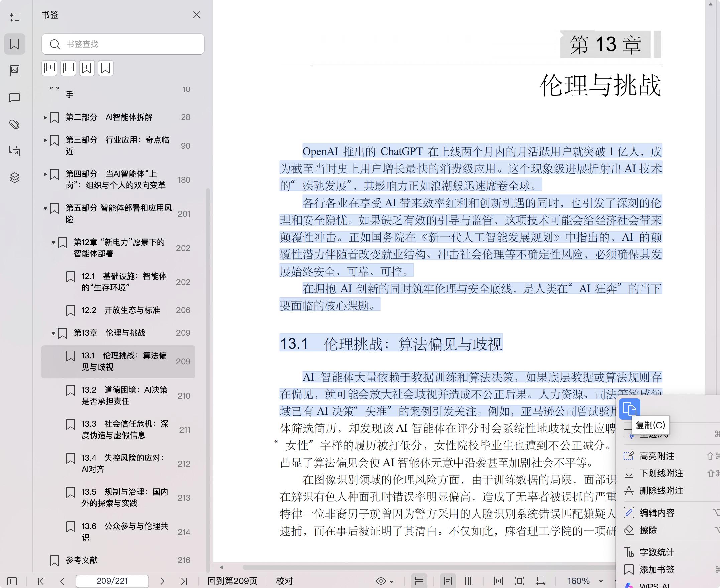This screenshot has width=720, height=588.
Task: Click the actual size fit icon
Action: click(x=498, y=581)
